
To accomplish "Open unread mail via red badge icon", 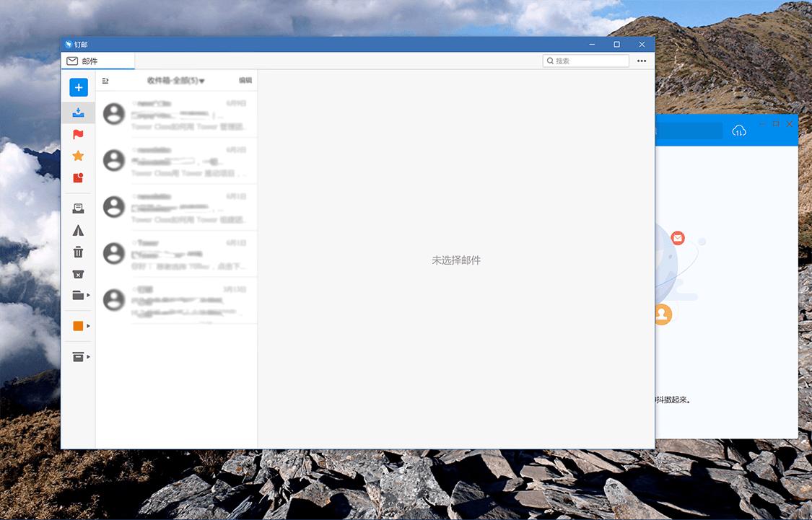I will pos(79,177).
